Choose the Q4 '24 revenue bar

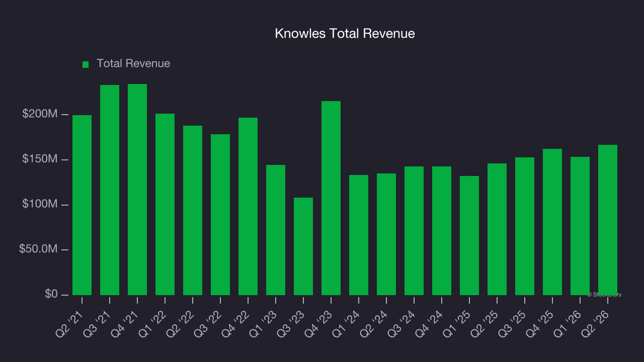click(442, 231)
